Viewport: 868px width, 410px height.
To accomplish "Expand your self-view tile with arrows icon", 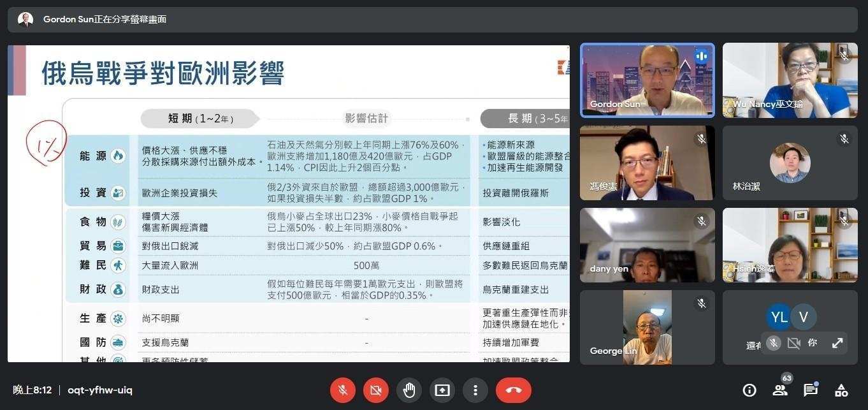I will [837, 343].
